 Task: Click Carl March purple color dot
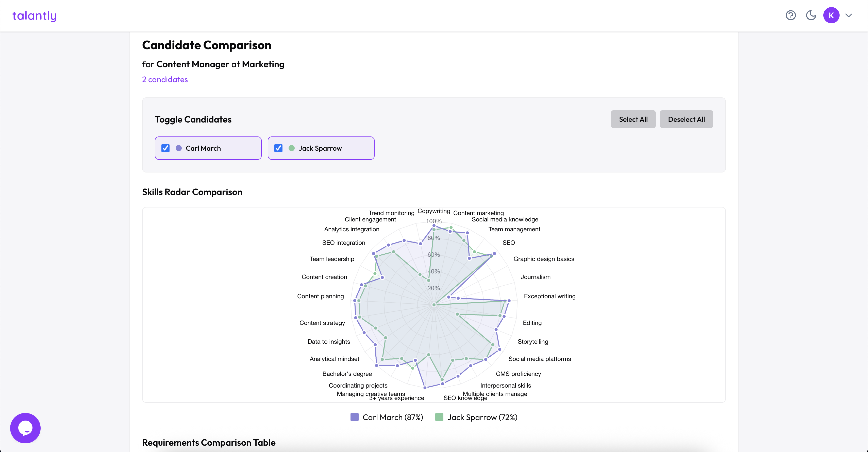pyautogui.click(x=179, y=148)
